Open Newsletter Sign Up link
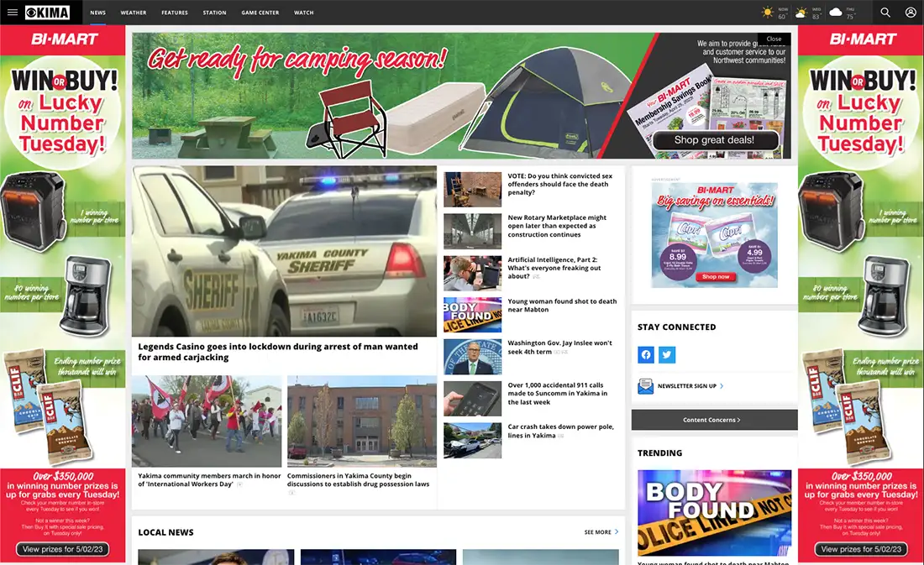The width and height of the screenshot is (924, 565). (x=690, y=386)
